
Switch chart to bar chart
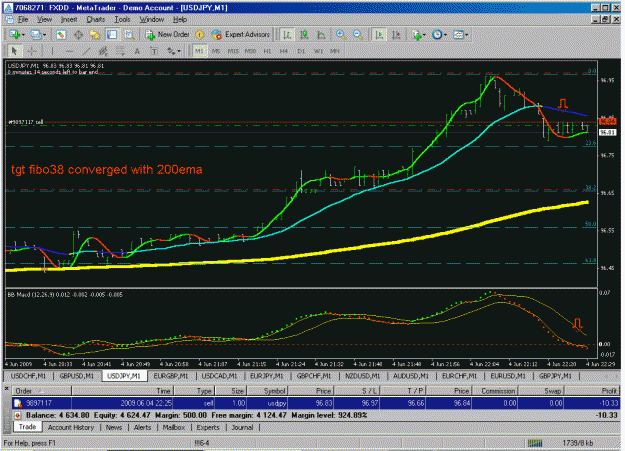pos(287,35)
